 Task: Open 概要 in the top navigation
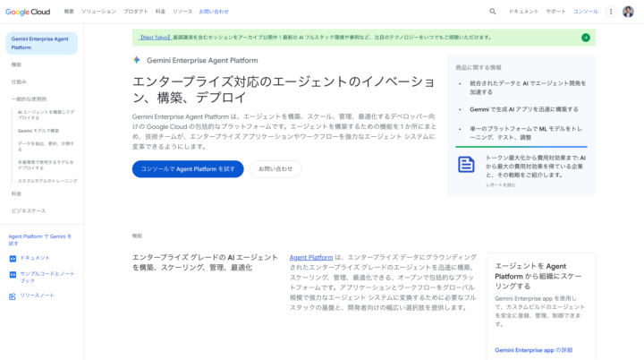(x=69, y=12)
